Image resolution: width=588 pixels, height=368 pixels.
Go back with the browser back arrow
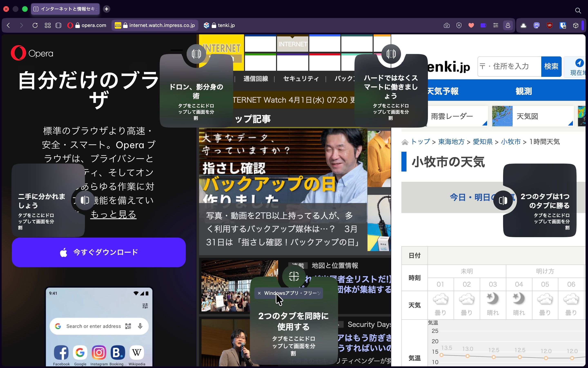[x=9, y=25]
